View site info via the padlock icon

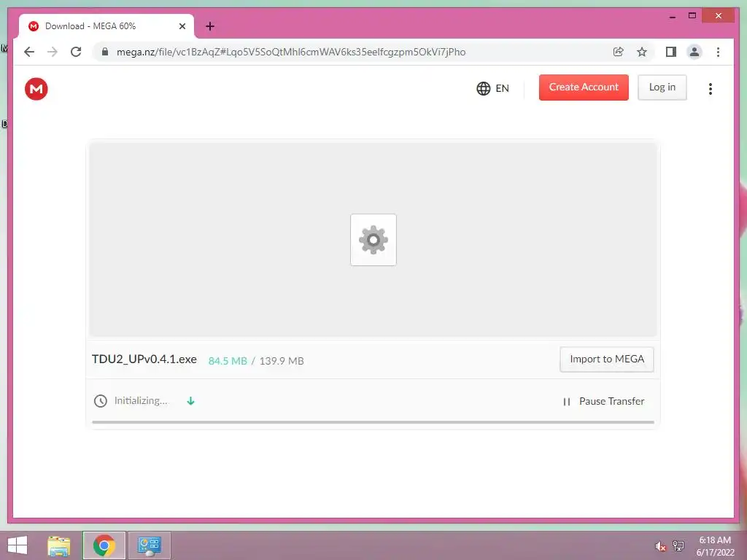pos(105,52)
